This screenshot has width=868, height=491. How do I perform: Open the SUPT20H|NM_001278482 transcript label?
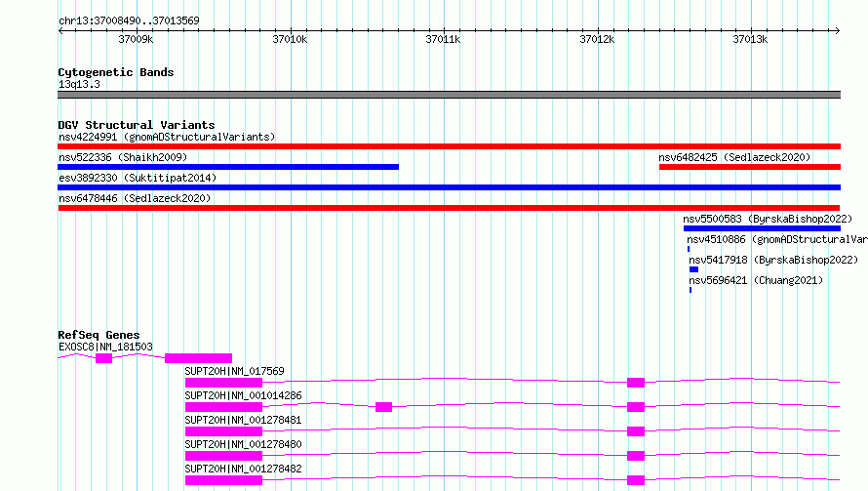point(243,469)
